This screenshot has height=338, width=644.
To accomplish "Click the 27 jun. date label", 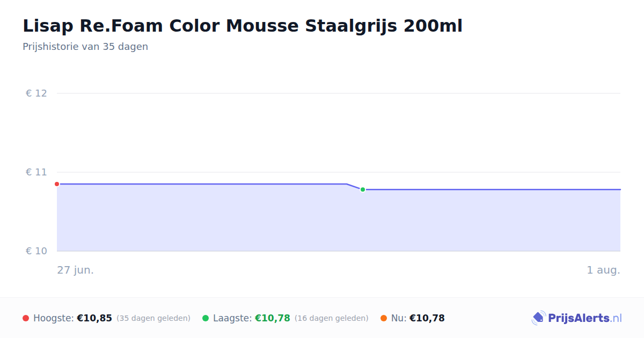I will pyautogui.click(x=76, y=270).
